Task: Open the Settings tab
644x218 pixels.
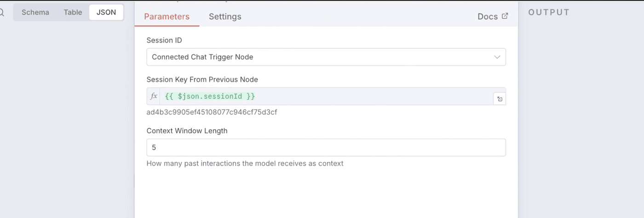Action: click(225, 17)
